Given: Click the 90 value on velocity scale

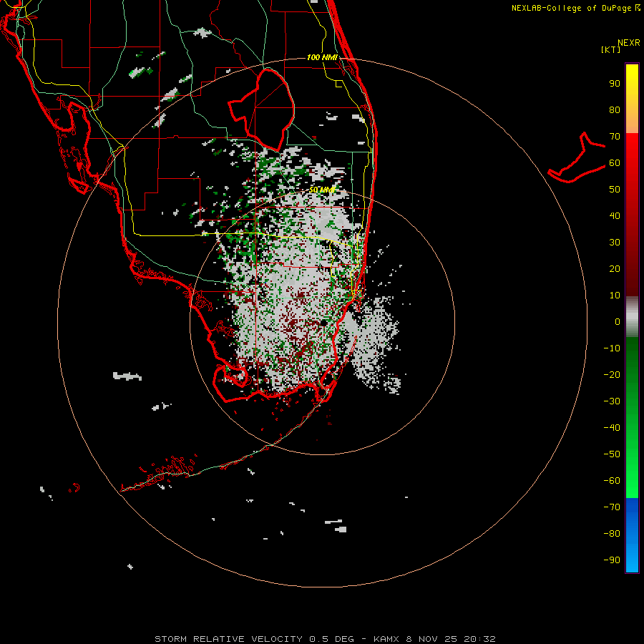Looking at the screenshot, I should 615,84.
